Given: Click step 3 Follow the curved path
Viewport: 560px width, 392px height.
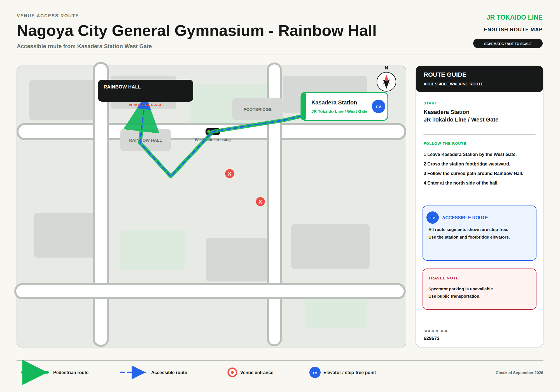Looking at the screenshot, I should click(x=473, y=173).
